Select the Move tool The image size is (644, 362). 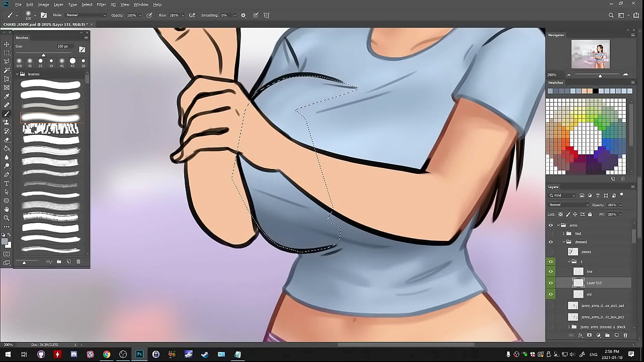7,44
